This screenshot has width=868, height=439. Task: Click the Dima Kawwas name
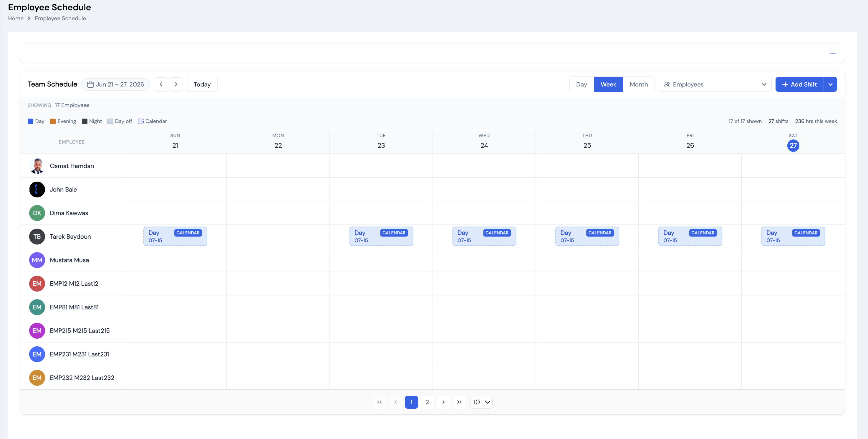coord(69,213)
